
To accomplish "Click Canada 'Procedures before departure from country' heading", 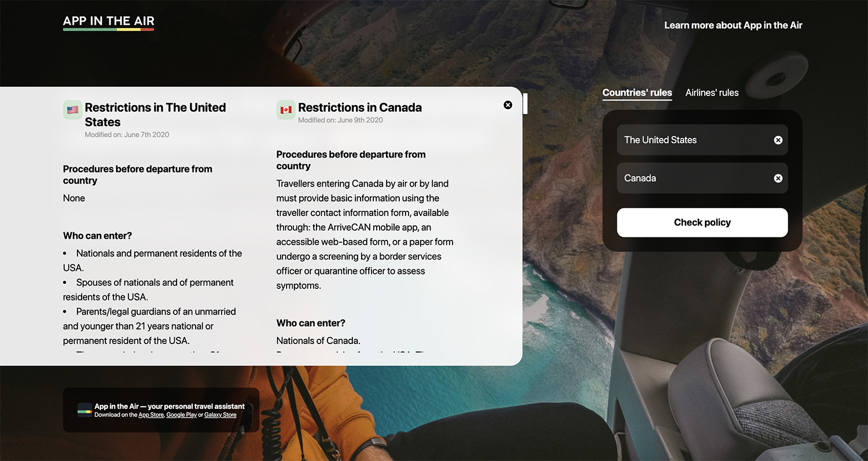I will tap(351, 160).
